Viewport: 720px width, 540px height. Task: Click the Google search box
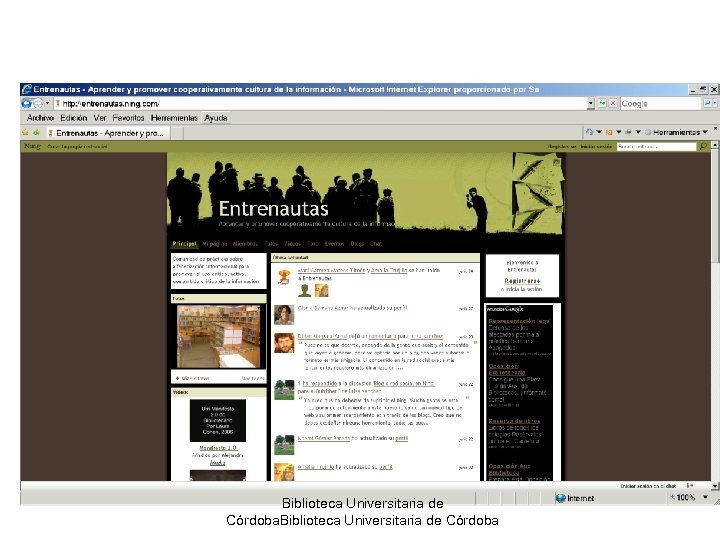click(661, 104)
